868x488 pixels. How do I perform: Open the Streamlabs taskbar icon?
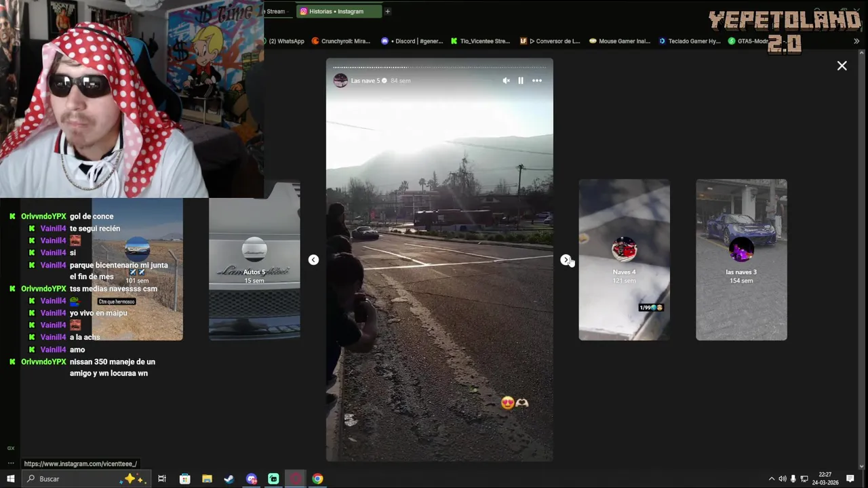click(x=273, y=479)
